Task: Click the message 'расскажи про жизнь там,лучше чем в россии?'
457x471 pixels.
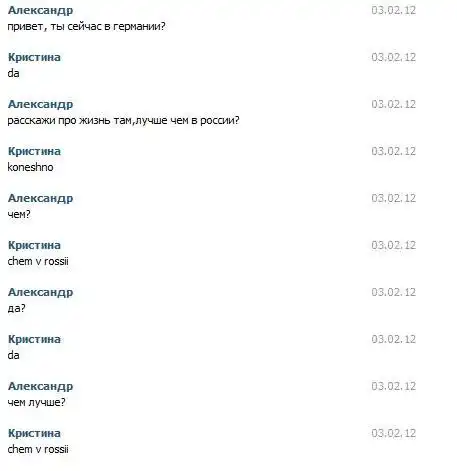Action: point(123,120)
